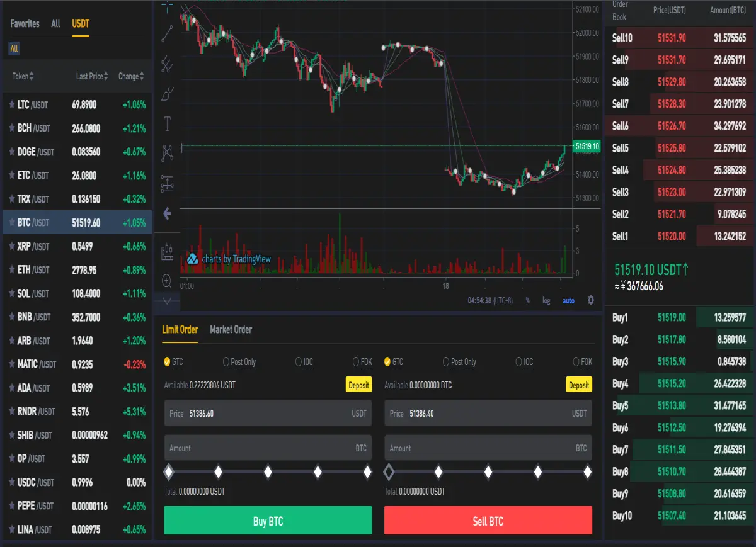Screen dimensions: 756x547
Task: Expand more chart tools chevron
Action: pyautogui.click(x=167, y=301)
